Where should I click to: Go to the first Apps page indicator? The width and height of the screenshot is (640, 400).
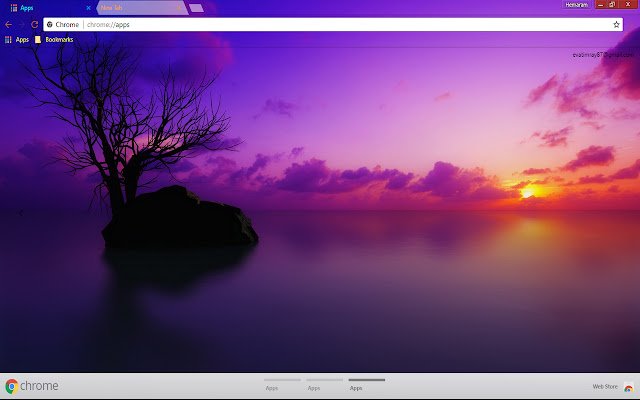282,384
